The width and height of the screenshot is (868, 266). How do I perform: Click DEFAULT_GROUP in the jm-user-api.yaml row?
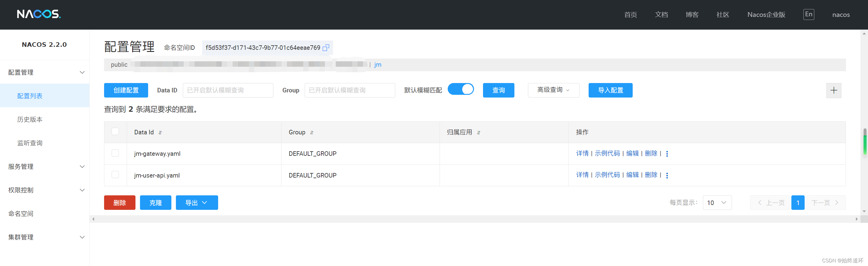tap(312, 175)
